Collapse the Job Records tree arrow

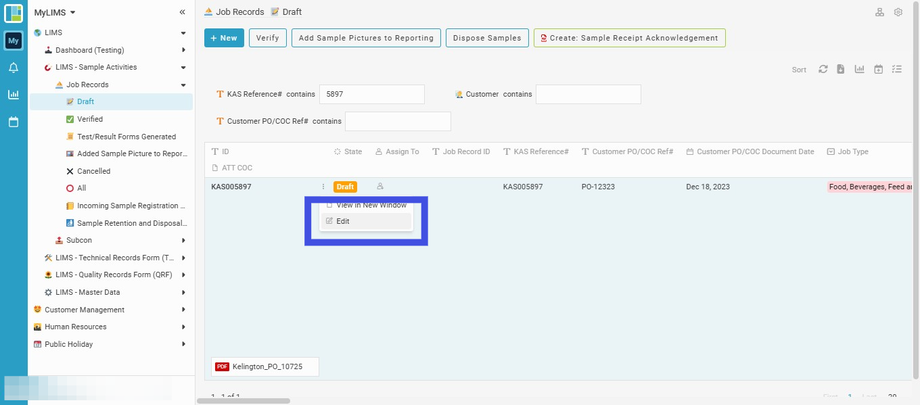click(183, 85)
